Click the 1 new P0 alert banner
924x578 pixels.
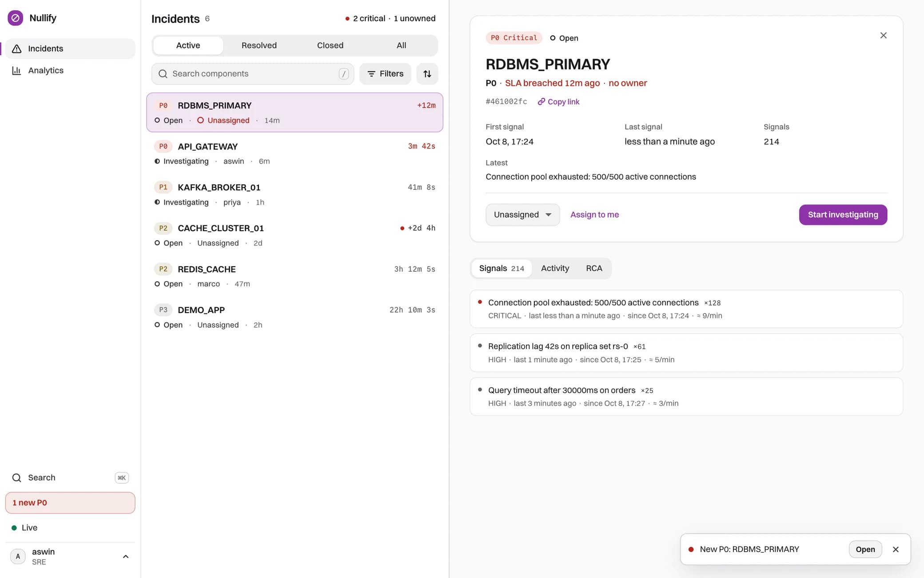[70, 503]
